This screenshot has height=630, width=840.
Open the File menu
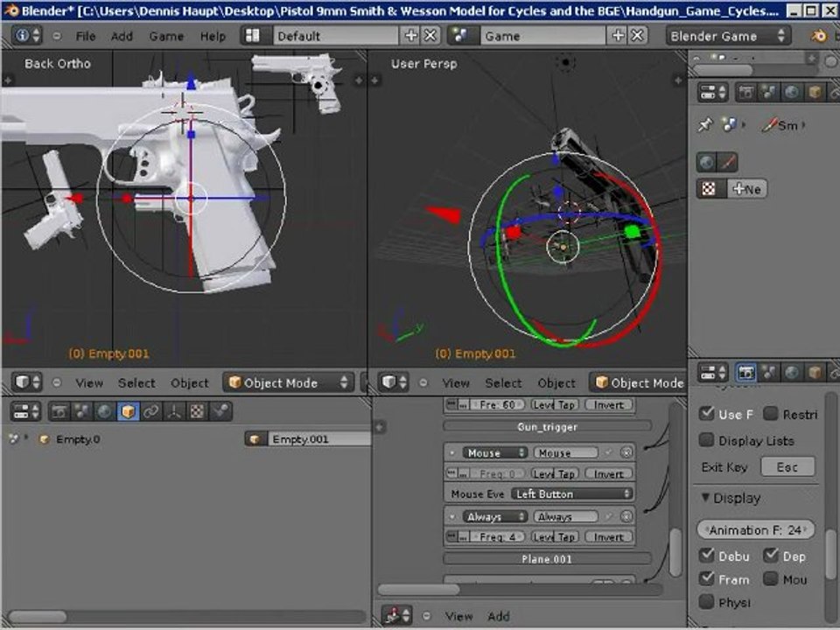tap(86, 36)
